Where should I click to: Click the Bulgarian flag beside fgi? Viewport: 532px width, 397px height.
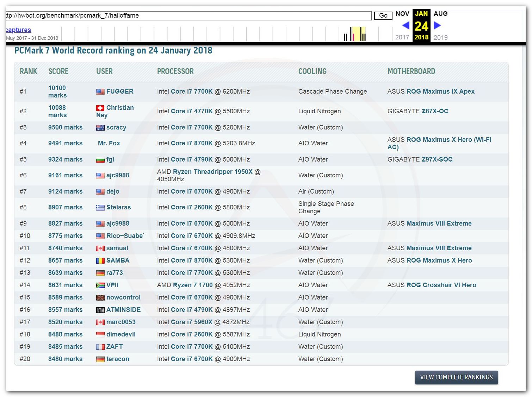(x=100, y=160)
